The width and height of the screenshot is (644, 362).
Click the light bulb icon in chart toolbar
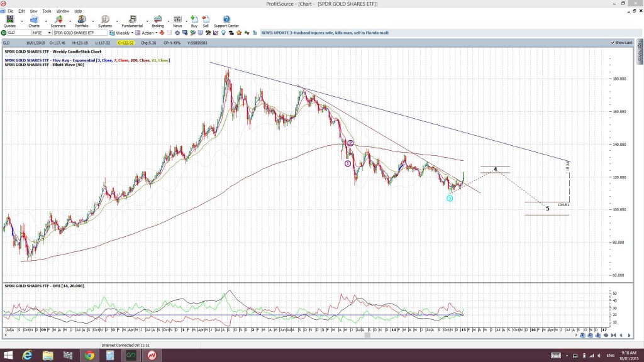click(223, 33)
